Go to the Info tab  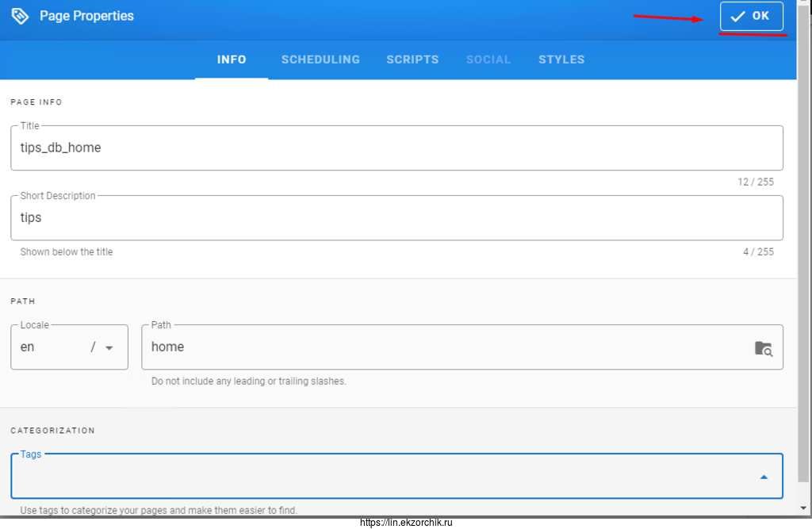click(232, 59)
